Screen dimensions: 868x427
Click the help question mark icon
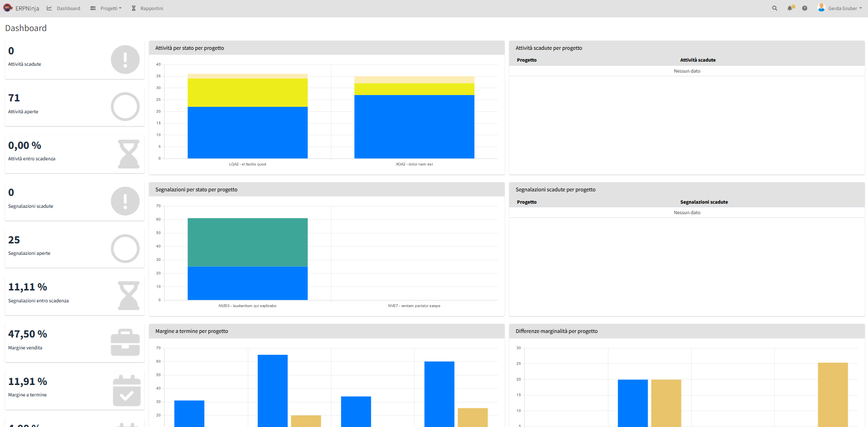pyautogui.click(x=805, y=8)
